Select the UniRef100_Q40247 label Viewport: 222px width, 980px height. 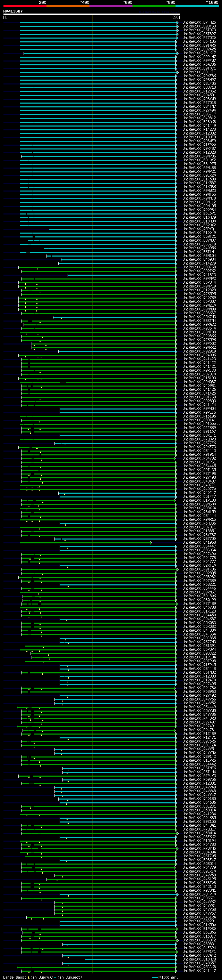(x=199, y=493)
